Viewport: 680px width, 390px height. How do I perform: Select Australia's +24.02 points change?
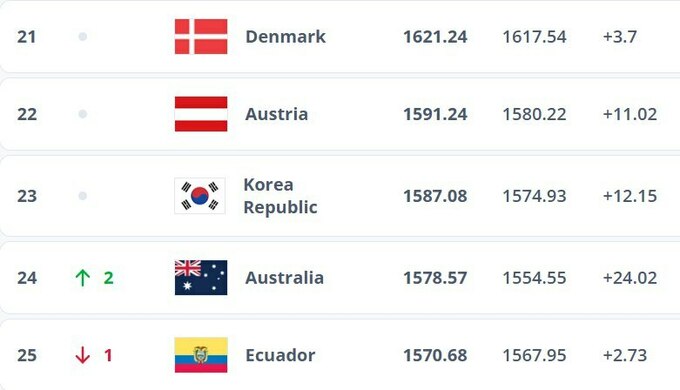[x=630, y=278]
